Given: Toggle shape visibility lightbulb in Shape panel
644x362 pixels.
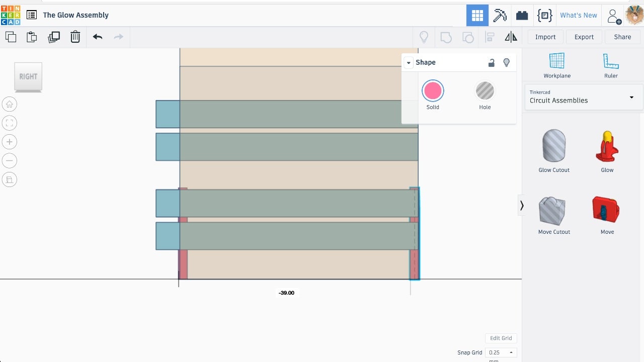Looking at the screenshot, I should point(507,62).
